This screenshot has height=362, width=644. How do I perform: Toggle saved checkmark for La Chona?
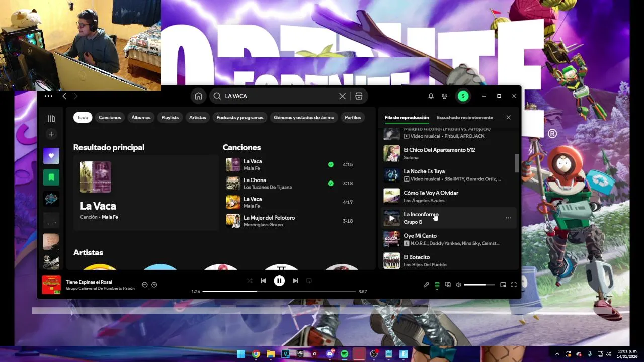coord(331,184)
